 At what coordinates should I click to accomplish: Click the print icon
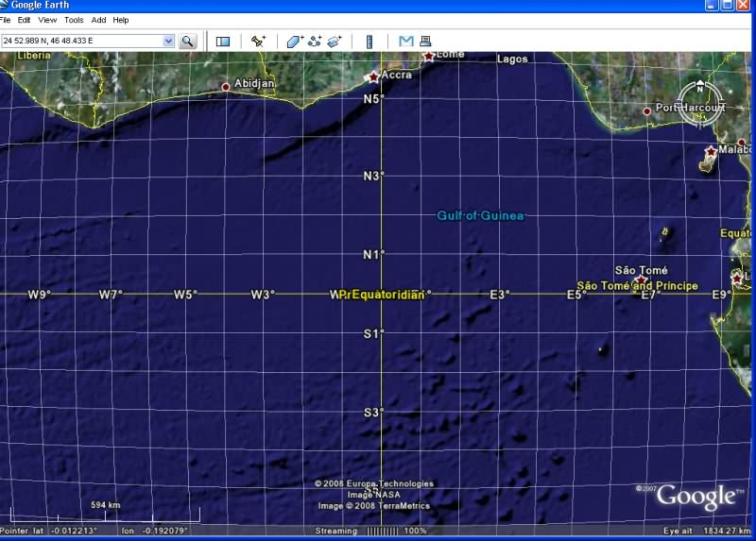[x=425, y=41]
